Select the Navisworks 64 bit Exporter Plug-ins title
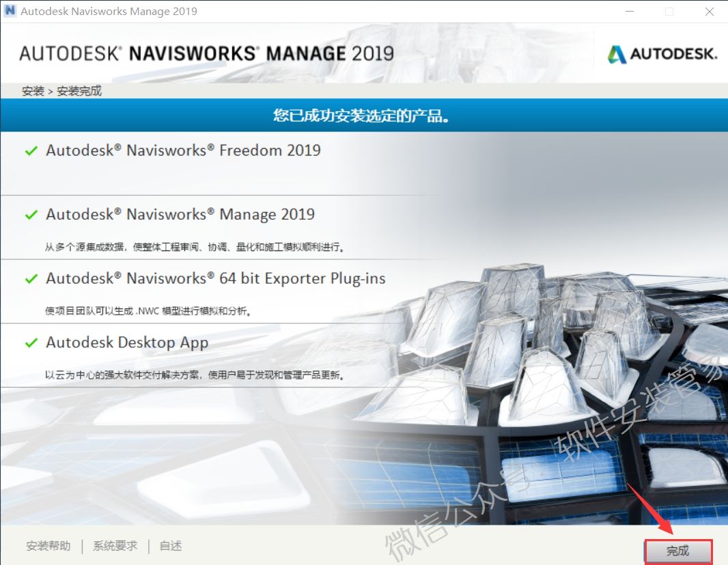Screen dimensions: 728x565 216,279
